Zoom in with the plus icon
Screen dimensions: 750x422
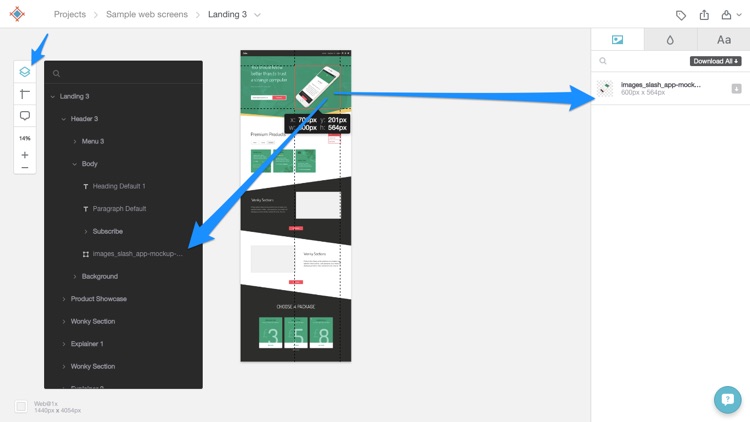pos(25,155)
